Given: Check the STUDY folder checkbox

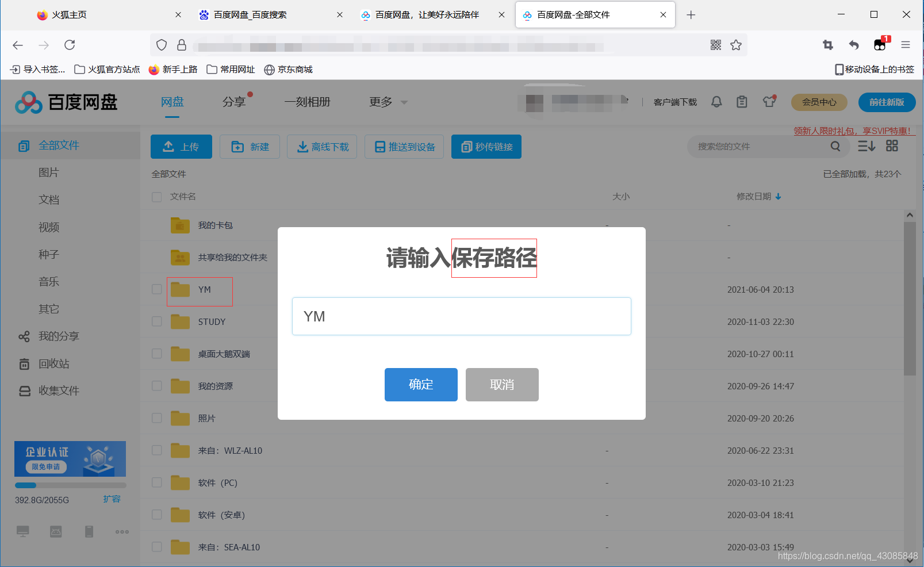Looking at the screenshot, I should coord(157,321).
